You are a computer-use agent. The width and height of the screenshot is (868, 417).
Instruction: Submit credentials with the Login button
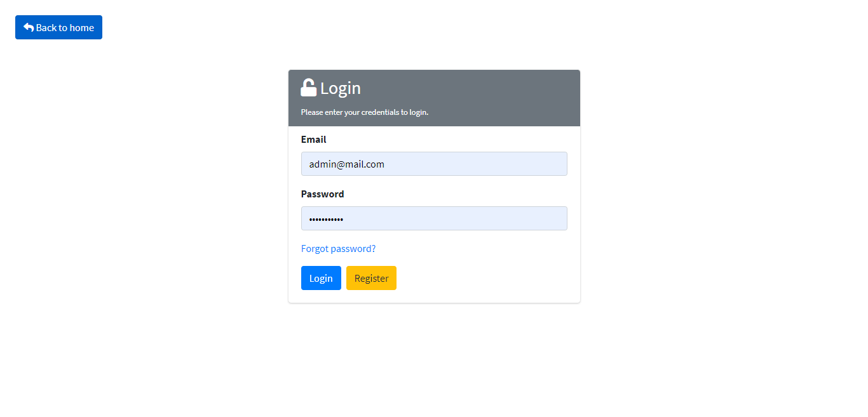pyautogui.click(x=321, y=278)
